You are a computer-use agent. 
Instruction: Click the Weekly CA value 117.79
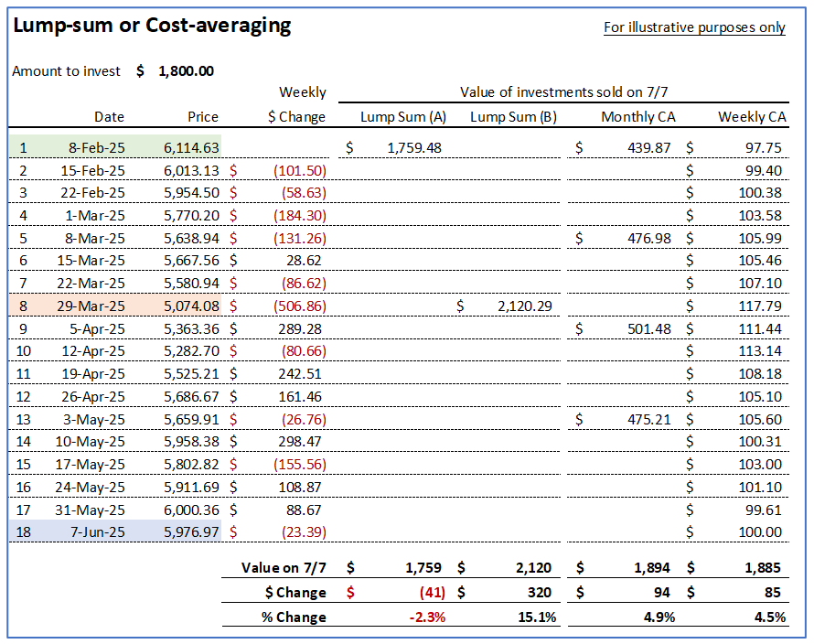[x=760, y=306]
